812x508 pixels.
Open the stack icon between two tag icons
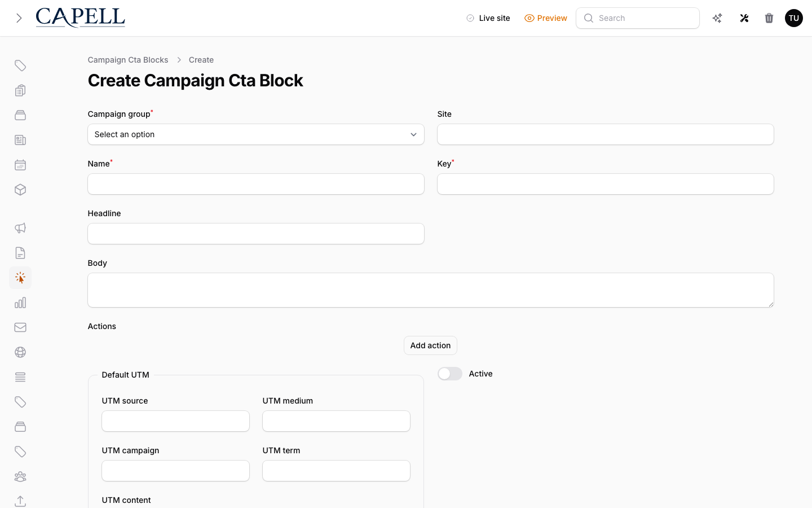(x=20, y=427)
